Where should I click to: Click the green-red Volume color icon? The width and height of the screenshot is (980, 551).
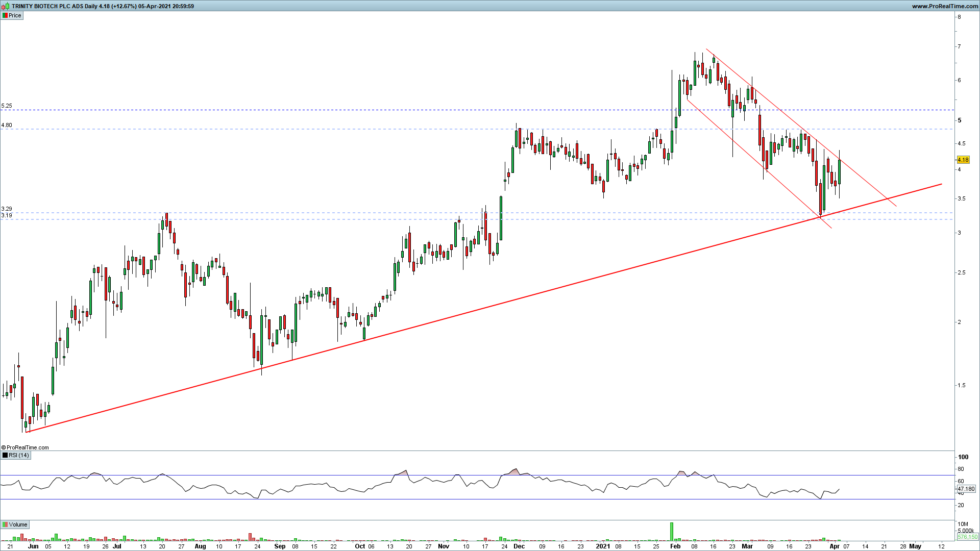(x=5, y=524)
